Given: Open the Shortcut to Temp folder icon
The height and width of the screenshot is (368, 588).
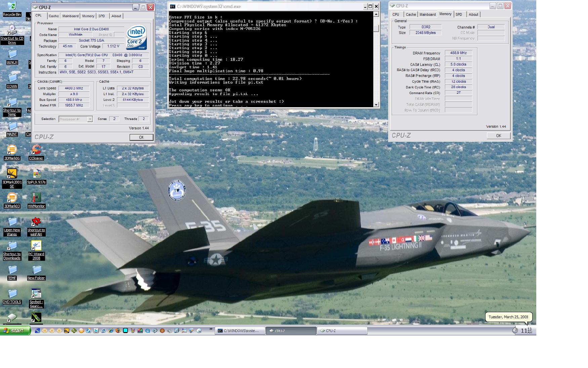Looking at the screenshot, I should 12,107.
